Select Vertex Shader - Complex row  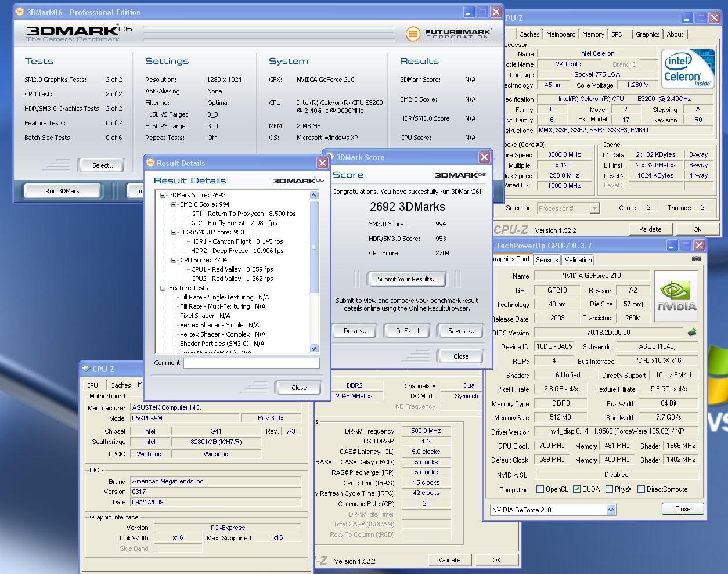click(x=222, y=334)
